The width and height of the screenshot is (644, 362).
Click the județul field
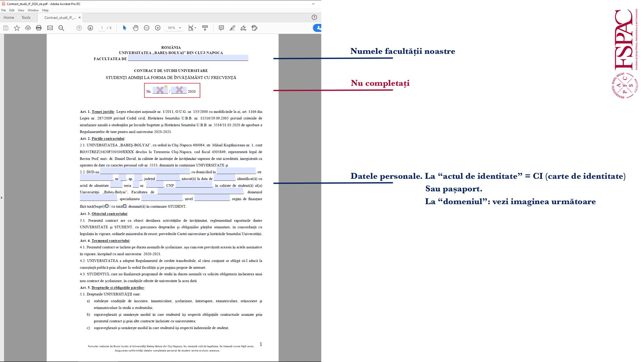(x=168, y=178)
